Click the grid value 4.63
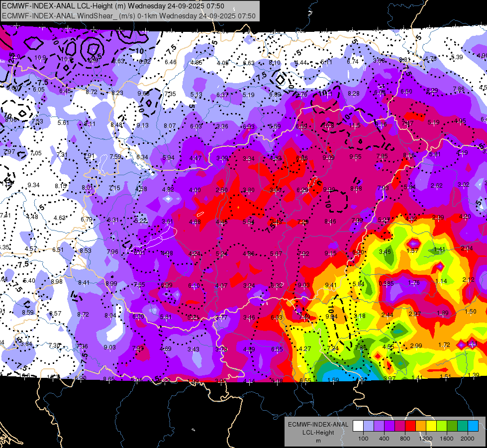This screenshot has width=487, height=448. [60, 218]
